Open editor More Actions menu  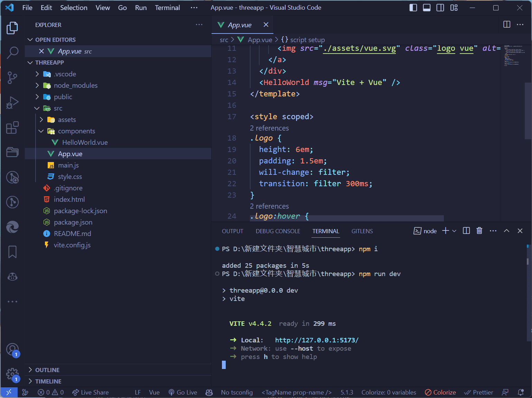click(x=520, y=25)
